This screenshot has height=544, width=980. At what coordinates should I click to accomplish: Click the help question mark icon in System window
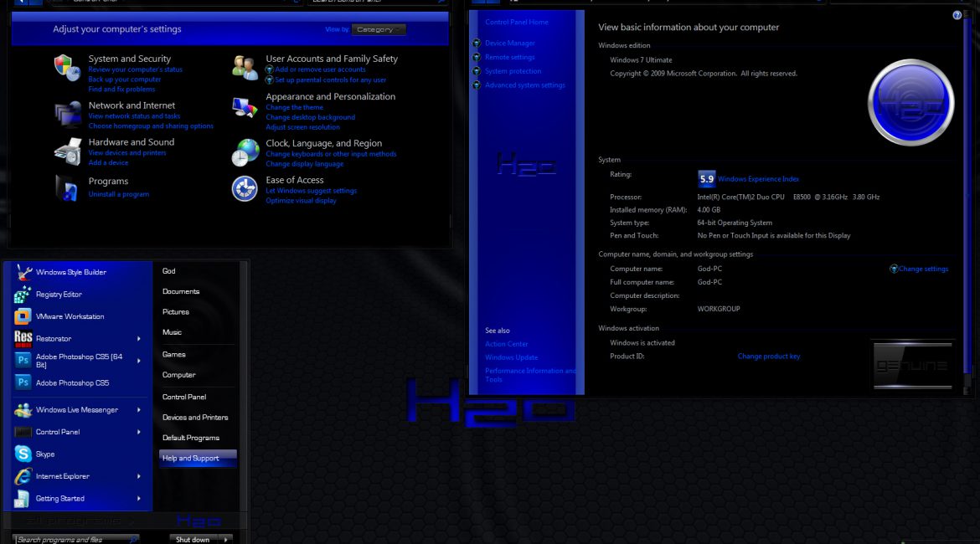pos(957,15)
